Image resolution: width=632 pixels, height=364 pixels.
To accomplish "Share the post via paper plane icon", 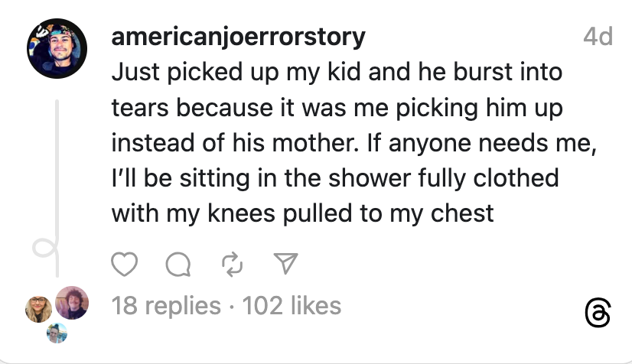I will 285,264.
